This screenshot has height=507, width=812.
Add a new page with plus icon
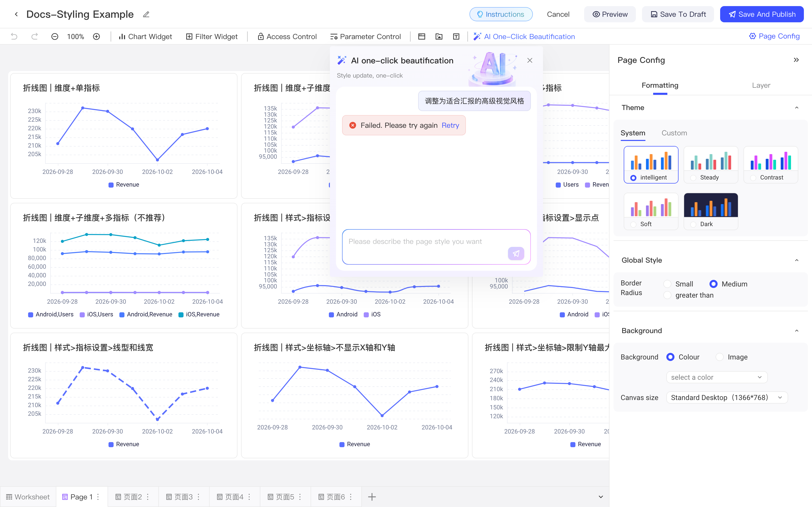372,497
